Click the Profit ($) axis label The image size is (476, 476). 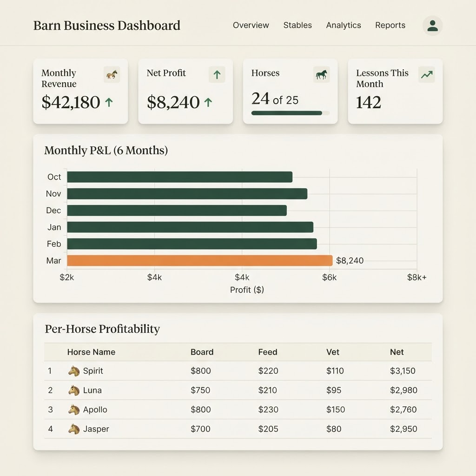(247, 290)
